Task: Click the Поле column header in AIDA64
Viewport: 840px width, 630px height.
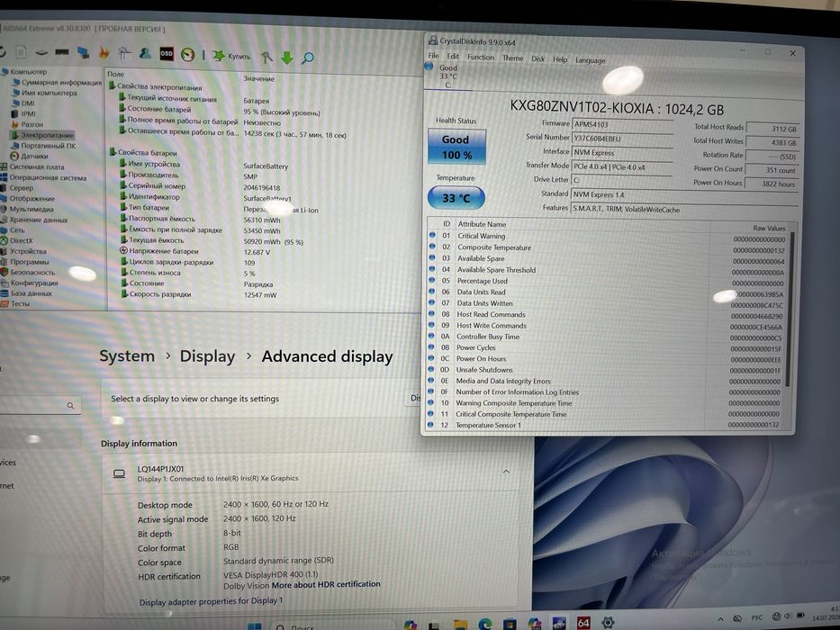Action: click(x=115, y=74)
